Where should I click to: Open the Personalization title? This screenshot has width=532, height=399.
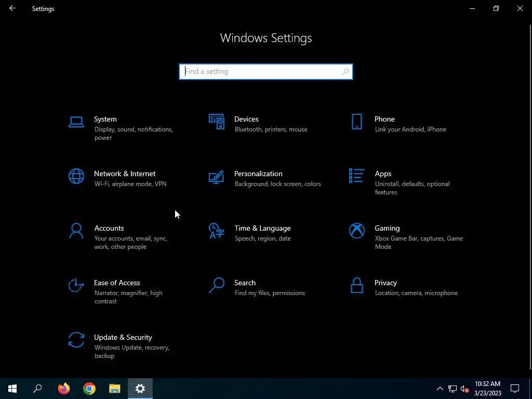258,174
